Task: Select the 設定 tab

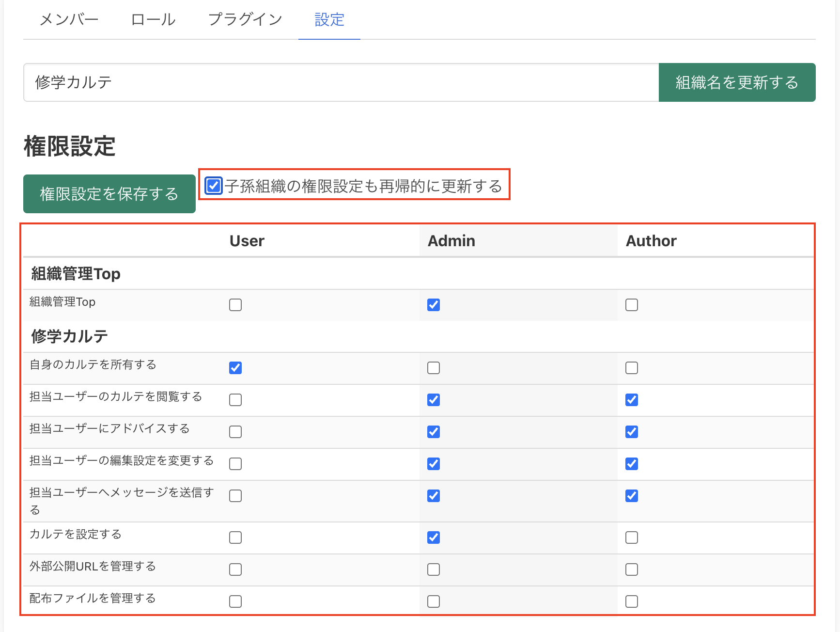Action: pyautogui.click(x=329, y=20)
